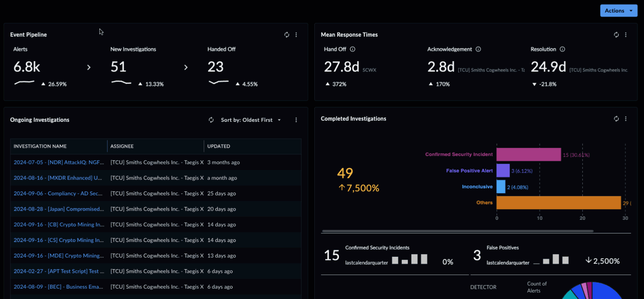The image size is (644, 299).
Task: Click the Count of Alerts header
Action: click(537, 287)
